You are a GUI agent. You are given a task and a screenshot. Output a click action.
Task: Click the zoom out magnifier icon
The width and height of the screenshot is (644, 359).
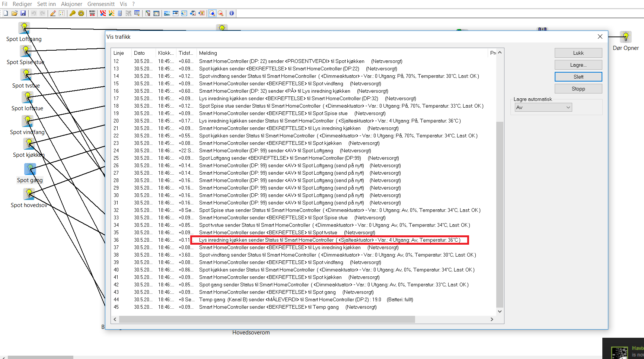tap(221, 13)
